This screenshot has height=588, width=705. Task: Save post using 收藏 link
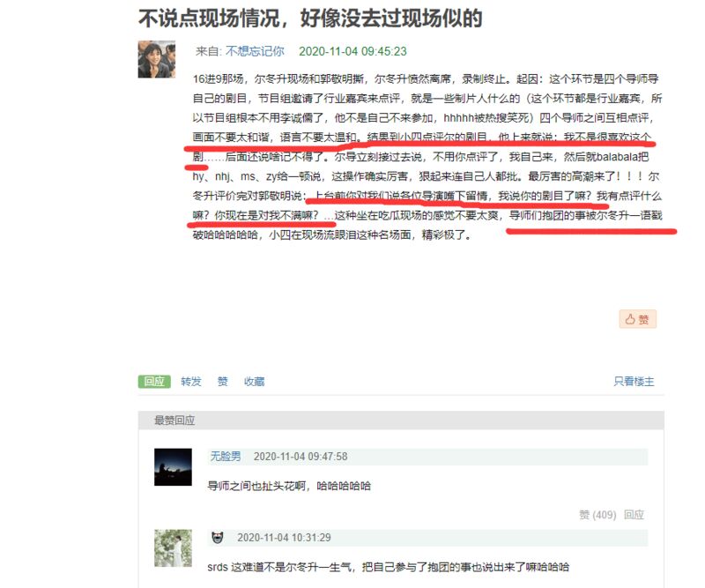(254, 382)
